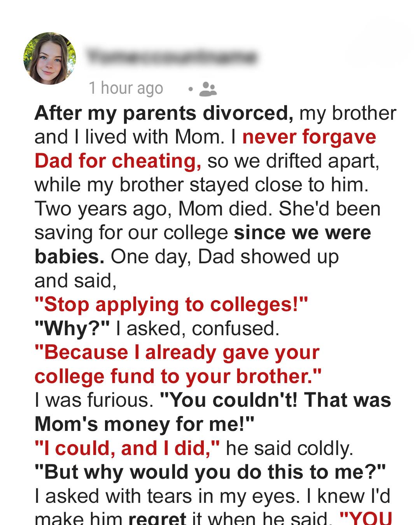This screenshot has width=420, height=525.
Task: Click the bold "You couldn't! That was" text
Action: point(275,400)
